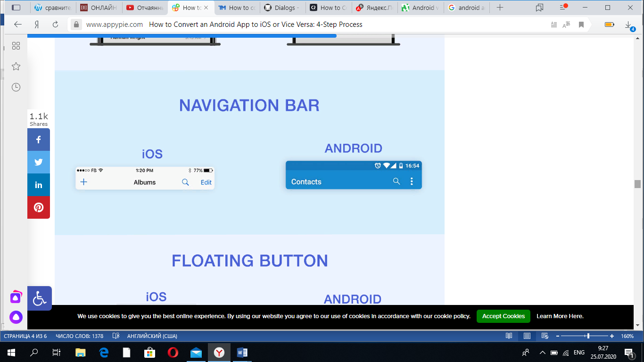Open the ENG input language selector
644x362 pixels.
point(579,353)
